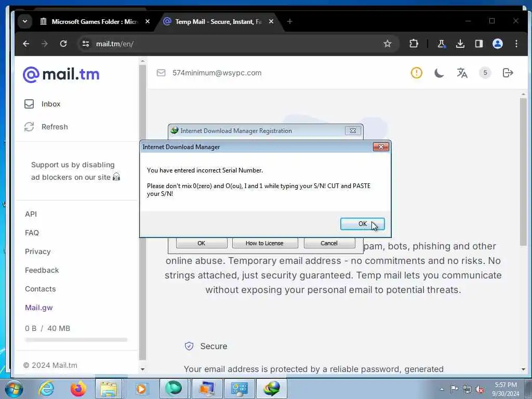The image size is (532, 399).
Task: Open the Privacy link
Action: coord(37,251)
